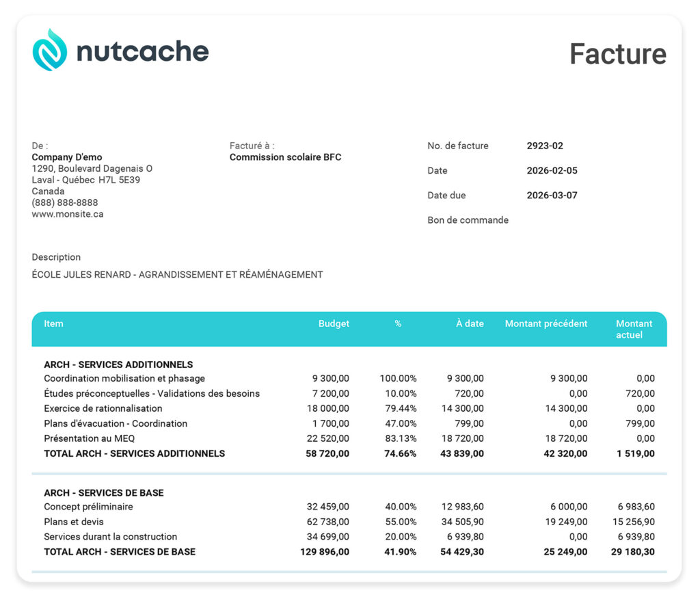
Task: Click the Plans et devis line item
Action: click(x=73, y=522)
